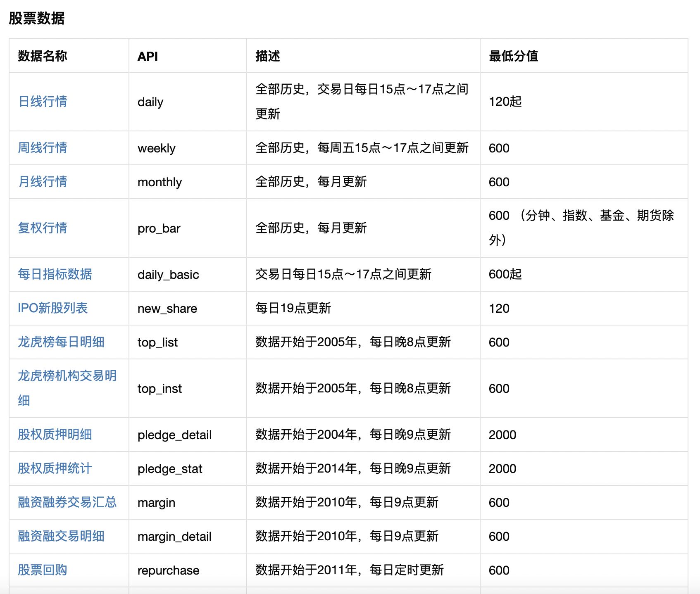Click the 最低分值 column header
The image size is (700, 594).
pos(514,56)
